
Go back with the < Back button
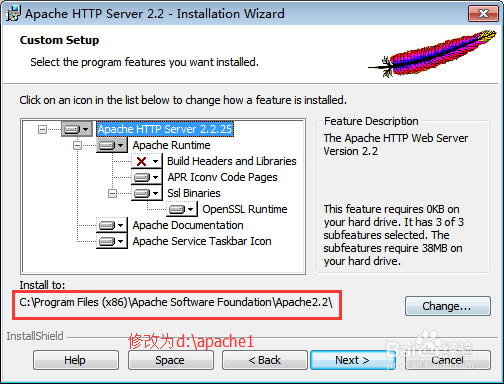(x=265, y=360)
